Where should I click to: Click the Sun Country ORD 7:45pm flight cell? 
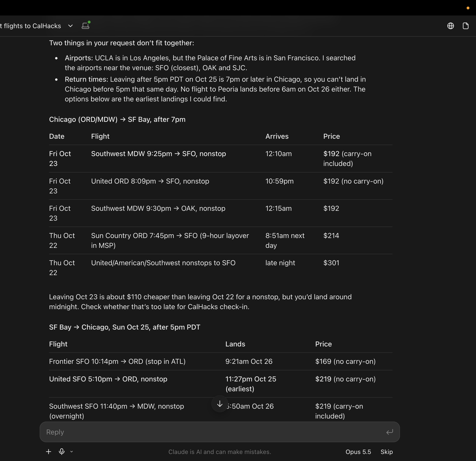pos(170,240)
